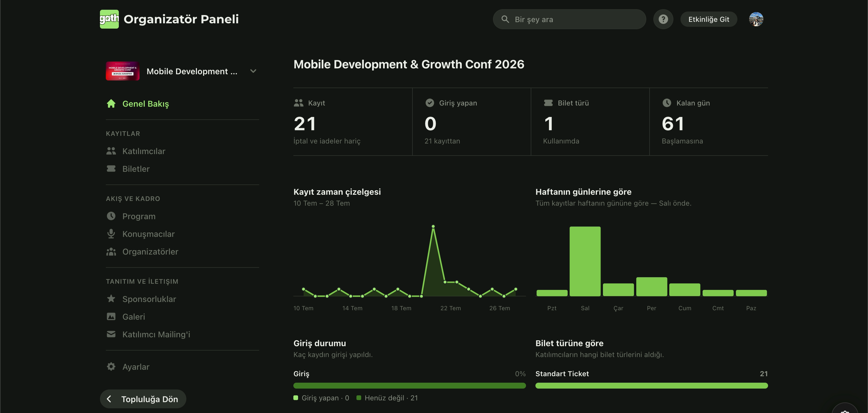
Task: Click the Topluluğa Dön button
Action: pyautogui.click(x=143, y=399)
